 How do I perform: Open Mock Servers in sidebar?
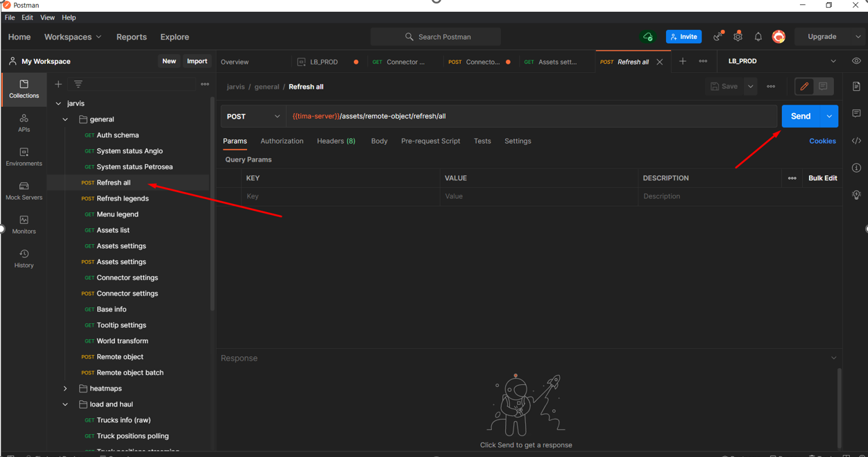point(24,191)
